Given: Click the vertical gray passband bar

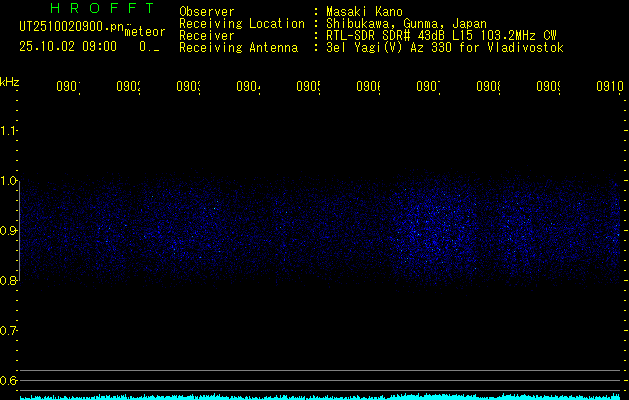Looking at the screenshot, I should tap(20, 230).
